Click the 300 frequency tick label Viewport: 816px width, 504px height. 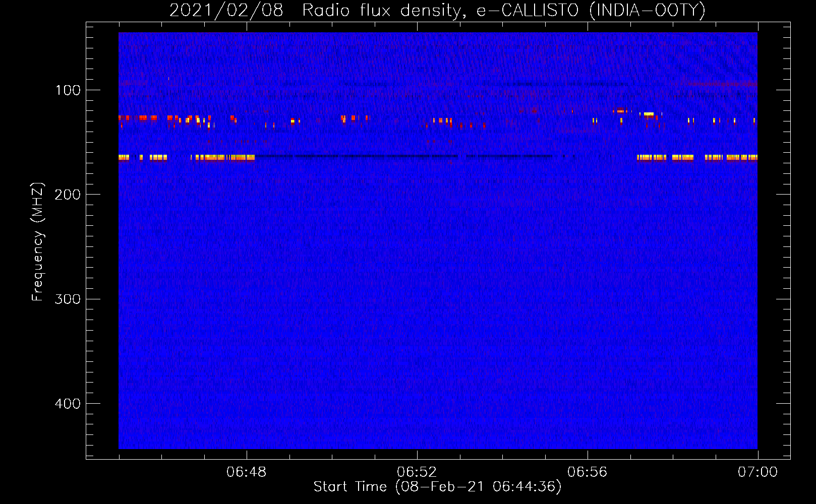(x=68, y=299)
